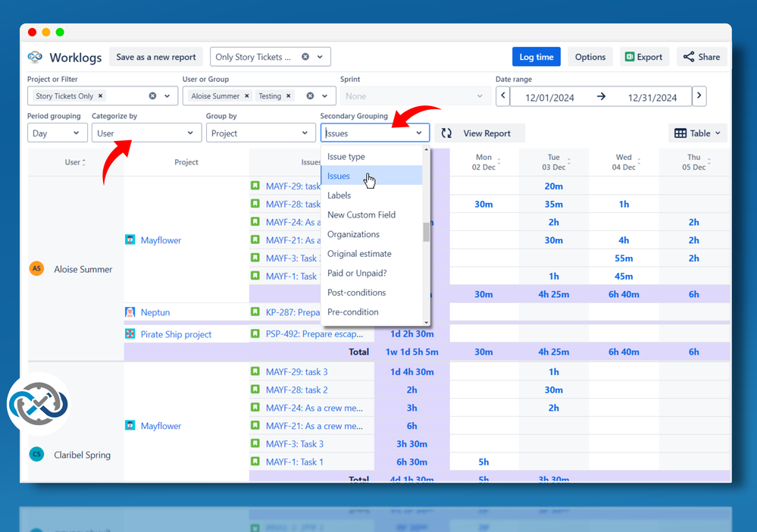Click the Worklogs app logo icon
Image resolution: width=757 pixels, height=532 pixels.
click(x=35, y=57)
